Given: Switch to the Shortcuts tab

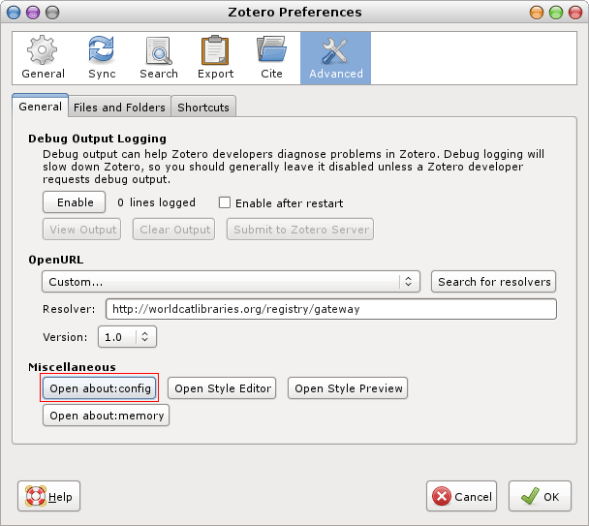Looking at the screenshot, I should 203,107.
